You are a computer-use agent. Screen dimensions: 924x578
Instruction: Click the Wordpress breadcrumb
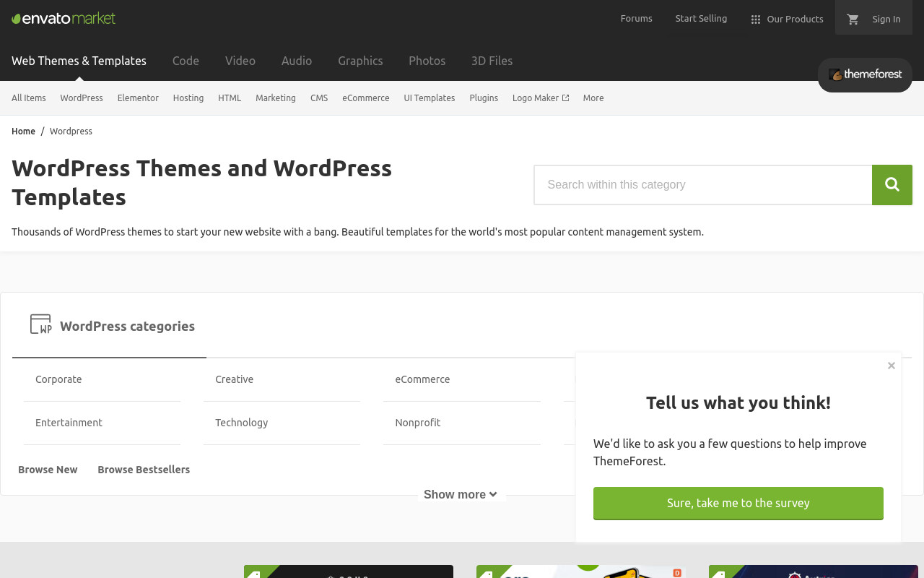tap(71, 131)
